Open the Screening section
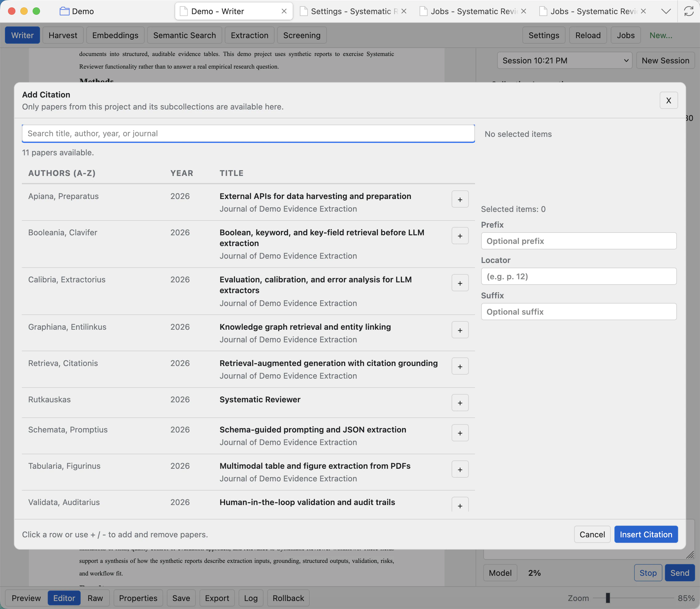The height and width of the screenshot is (609, 700). point(302,35)
